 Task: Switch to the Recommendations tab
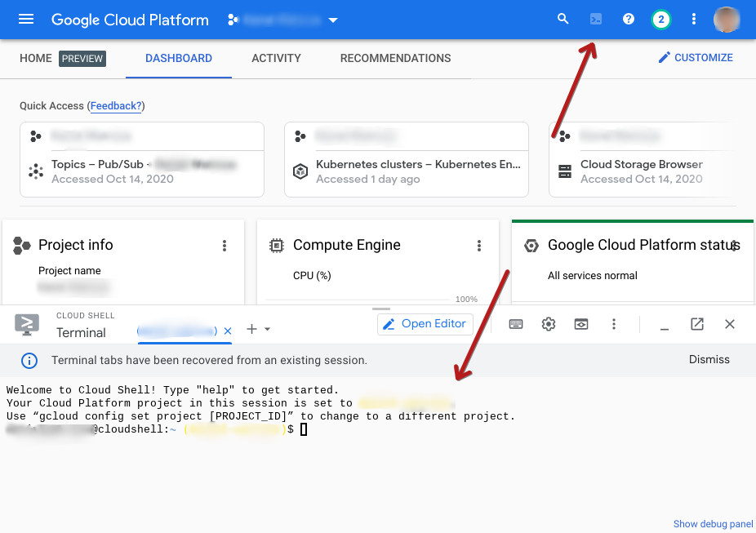point(395,59)
